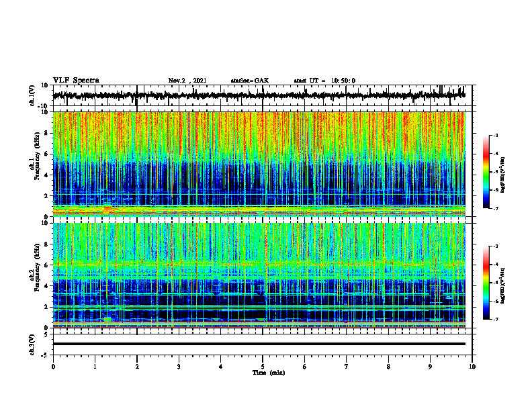This screenshot has width=532, height=411.
Task: Click the "6" frequency tick of ch.1 spectrogram
Action: [47, 154]
